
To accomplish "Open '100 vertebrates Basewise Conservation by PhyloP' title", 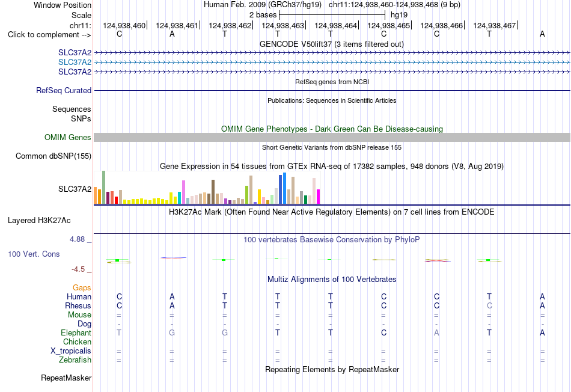I will [x=332, y=240].
